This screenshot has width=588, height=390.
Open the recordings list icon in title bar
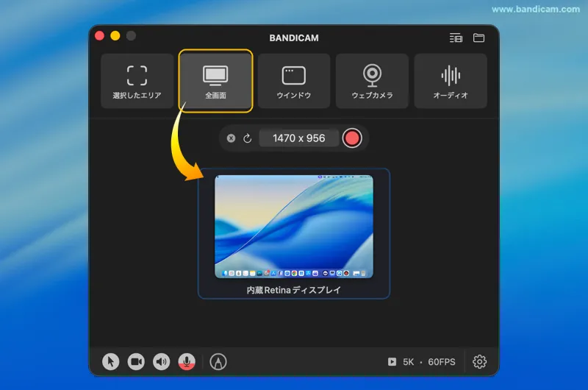[x=456, y=38]
